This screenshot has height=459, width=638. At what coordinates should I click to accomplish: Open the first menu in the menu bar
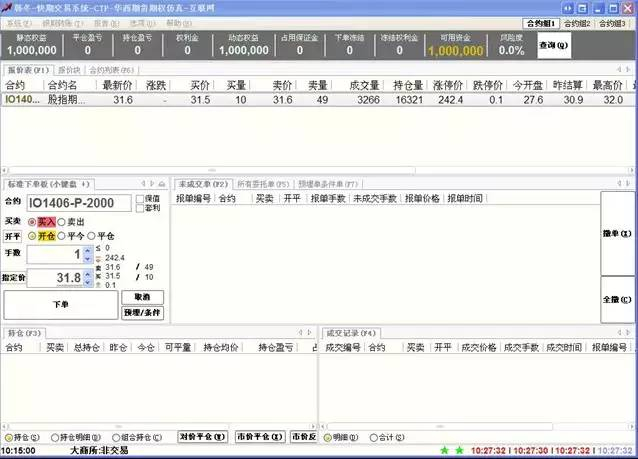pos(19,23)
